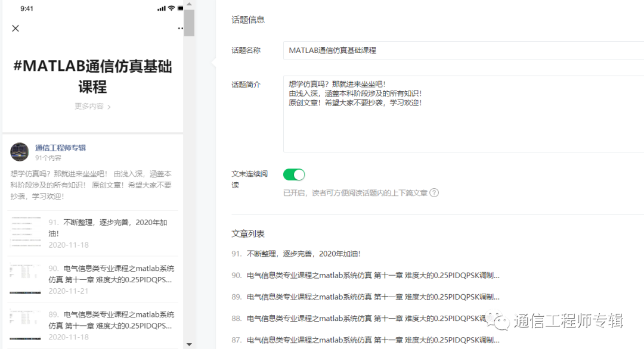Viewport: 644px width, 349px height.
Task: Click the help question mark icon
Action: point(434,193)
